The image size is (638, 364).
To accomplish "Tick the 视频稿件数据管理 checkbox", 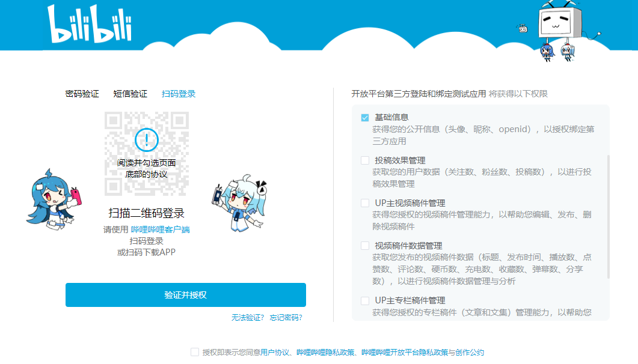I will 365,246.
